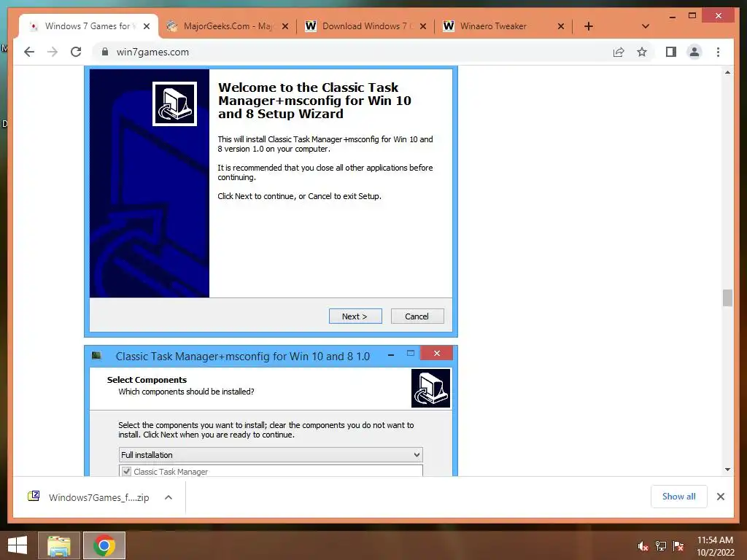
Task: Click the Select Components installer icon
Action: click(430, 388)
